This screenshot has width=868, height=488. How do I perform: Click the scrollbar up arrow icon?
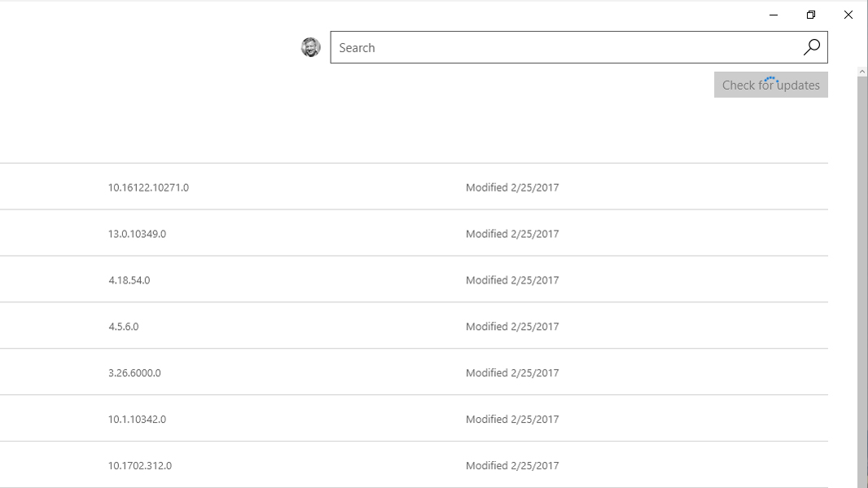861,70
